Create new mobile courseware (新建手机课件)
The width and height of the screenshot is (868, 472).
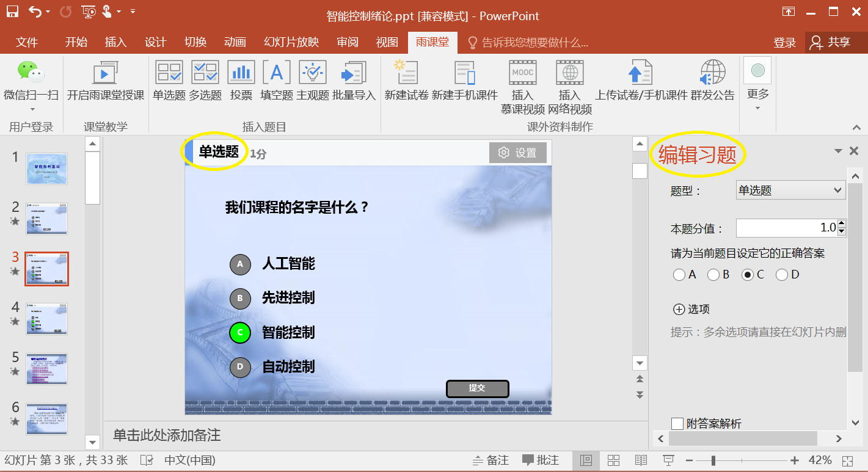pos(465,80)
